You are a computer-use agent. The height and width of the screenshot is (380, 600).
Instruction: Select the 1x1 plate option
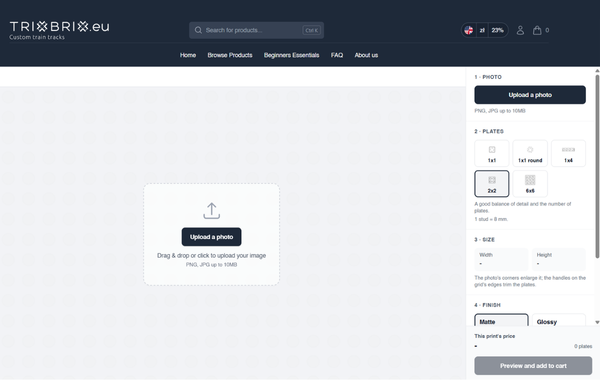pyautogui.click(x=492, y=153)
